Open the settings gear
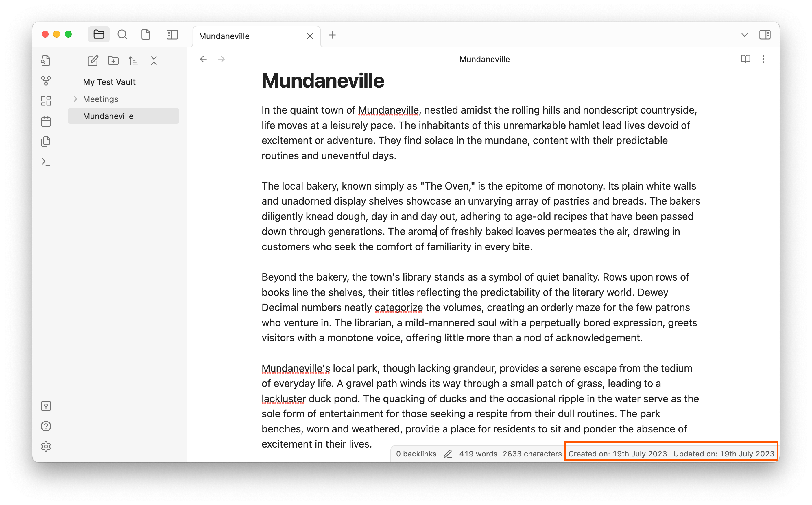This screenshot has width=812, height=505. coord(46,446)
